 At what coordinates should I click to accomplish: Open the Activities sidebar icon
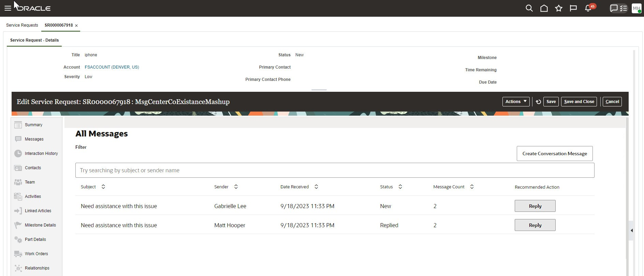click(18, 197)
